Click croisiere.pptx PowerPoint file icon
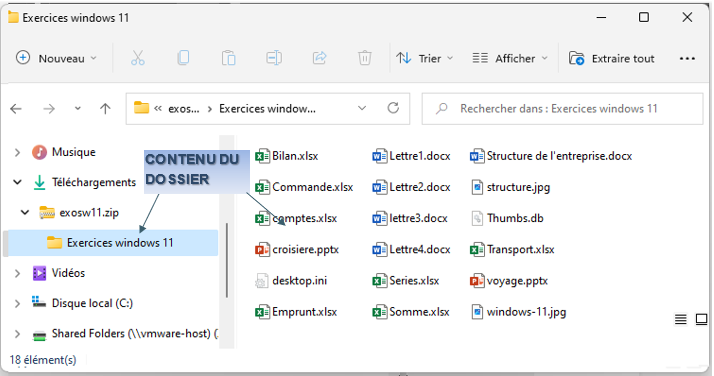Screen dimensions: 714x376 point(262,249)
